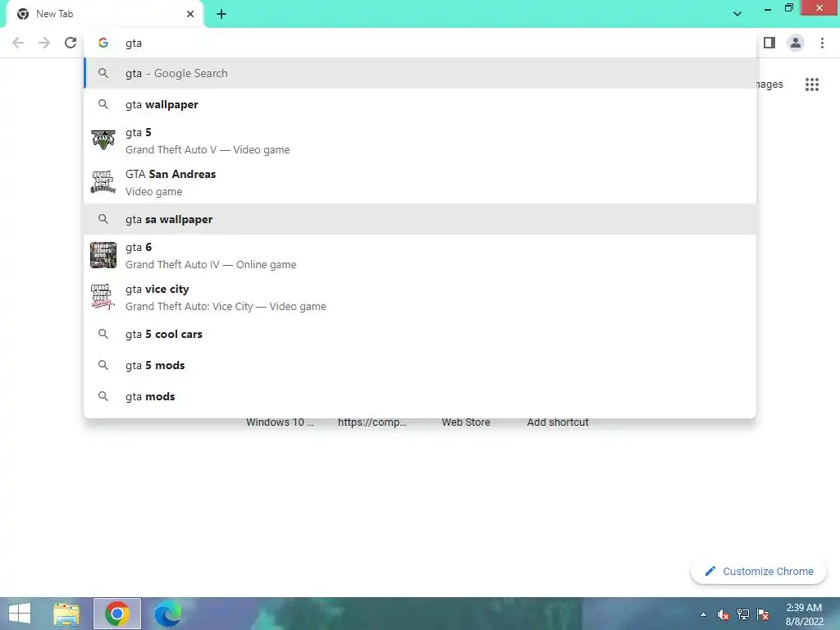The height and width of the screenshot is (630, 840).
Task: Select the gta wallpaper suggestion
Action: (420, 104)
